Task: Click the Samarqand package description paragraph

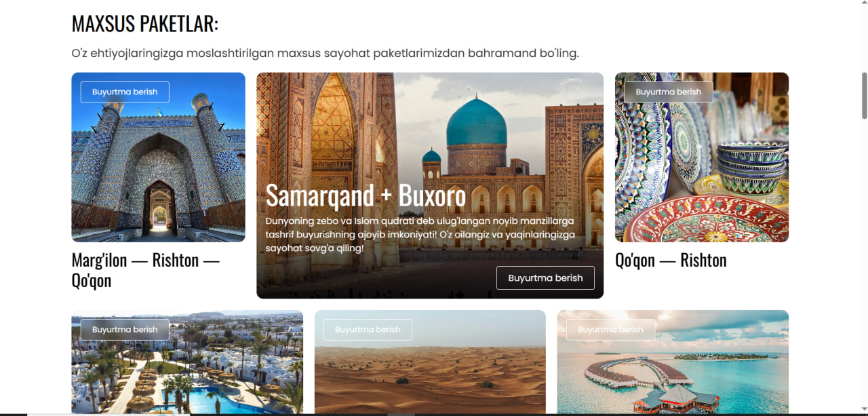Action: (x=420, y=235)
